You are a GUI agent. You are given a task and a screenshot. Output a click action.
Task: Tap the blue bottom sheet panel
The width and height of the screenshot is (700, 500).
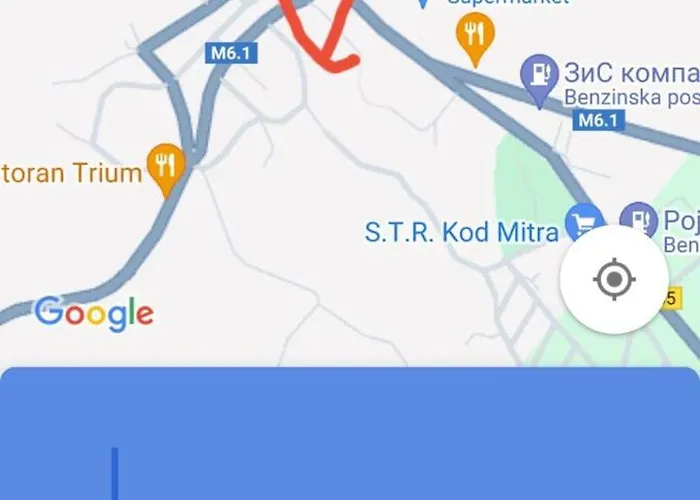point(350,433)
